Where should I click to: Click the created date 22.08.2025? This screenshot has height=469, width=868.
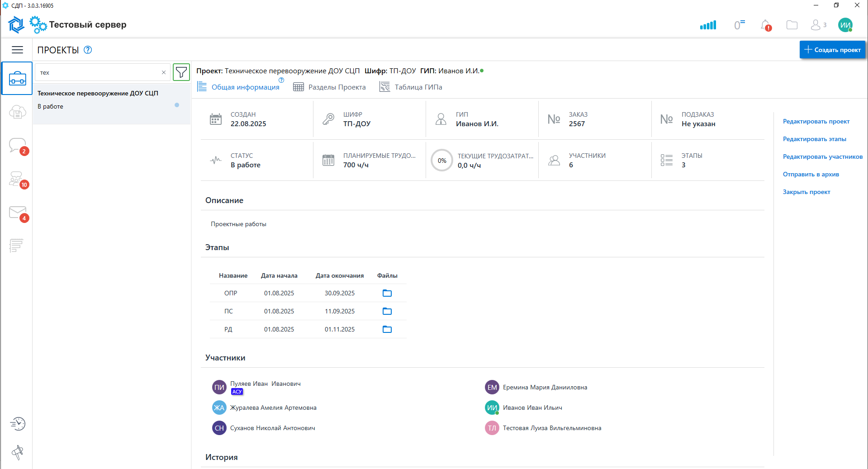(248, 123)
